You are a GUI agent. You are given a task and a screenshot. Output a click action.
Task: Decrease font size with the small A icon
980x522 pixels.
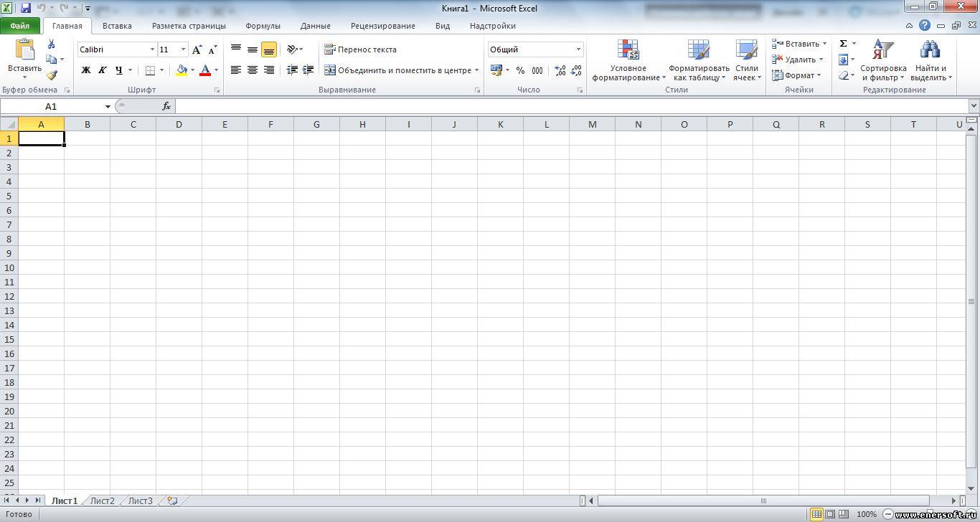pyautogui.click(x=213, y=49)
